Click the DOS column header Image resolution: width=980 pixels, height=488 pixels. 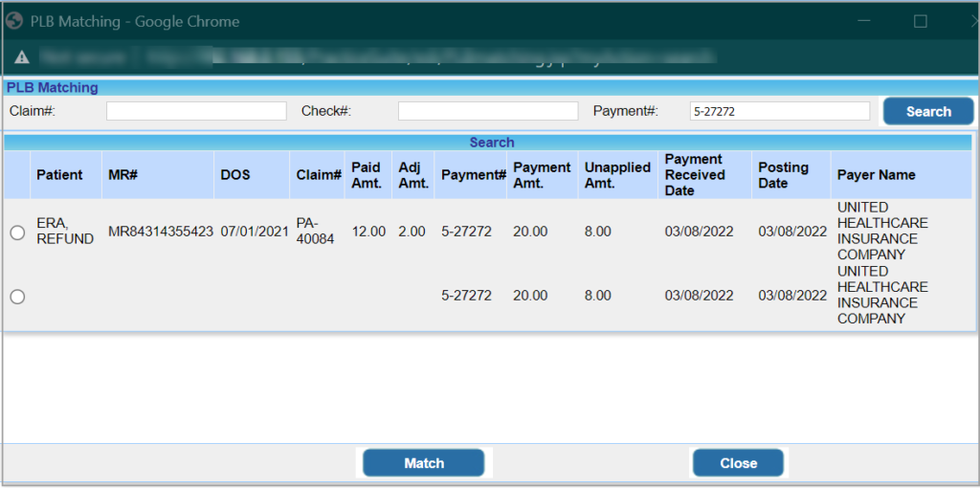tap(235, 175)
